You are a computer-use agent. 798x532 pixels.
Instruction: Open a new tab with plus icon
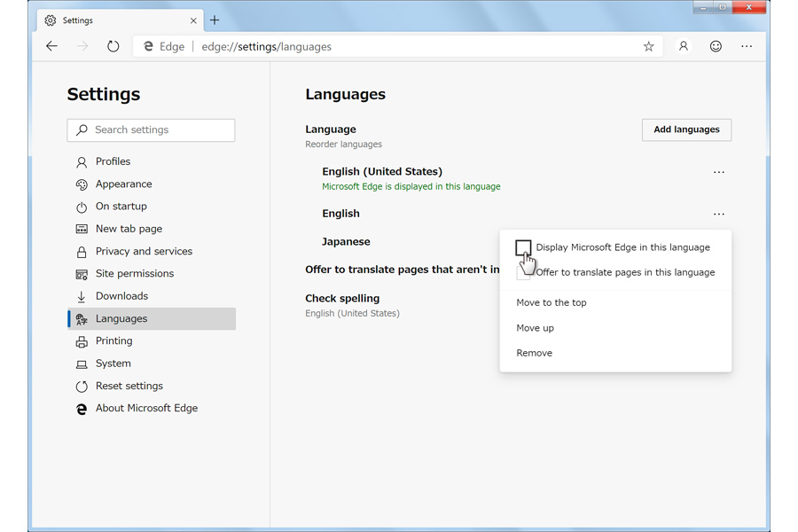click(x=215, y=20)
